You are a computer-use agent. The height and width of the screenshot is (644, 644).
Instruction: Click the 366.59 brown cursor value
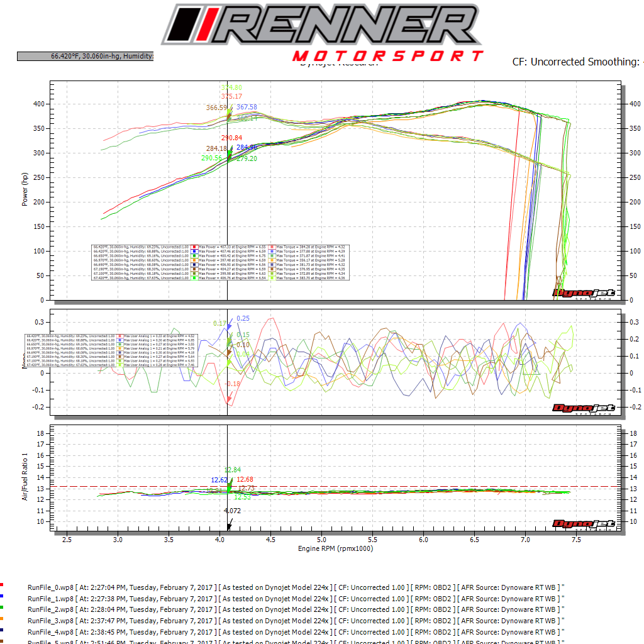[216, 108]
